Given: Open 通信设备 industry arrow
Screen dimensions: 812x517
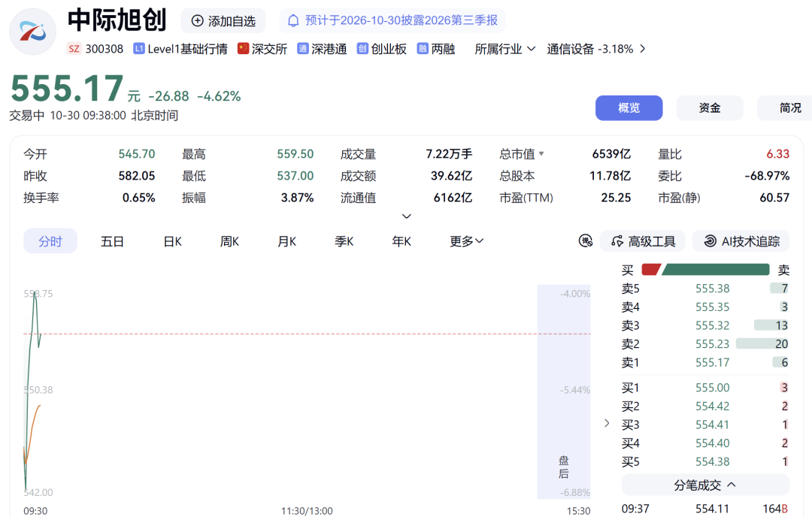Looking at the screenshot, I should (x=643, y=49).
